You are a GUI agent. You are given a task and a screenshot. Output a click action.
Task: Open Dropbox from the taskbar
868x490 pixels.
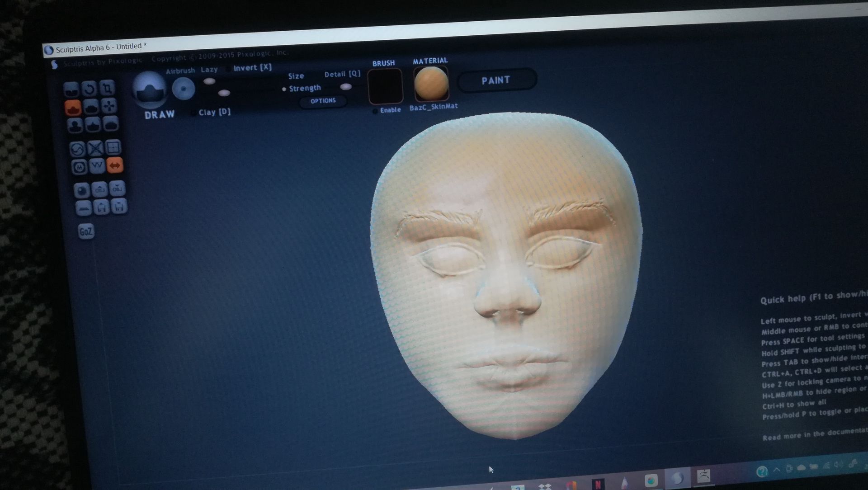point(545,486)
